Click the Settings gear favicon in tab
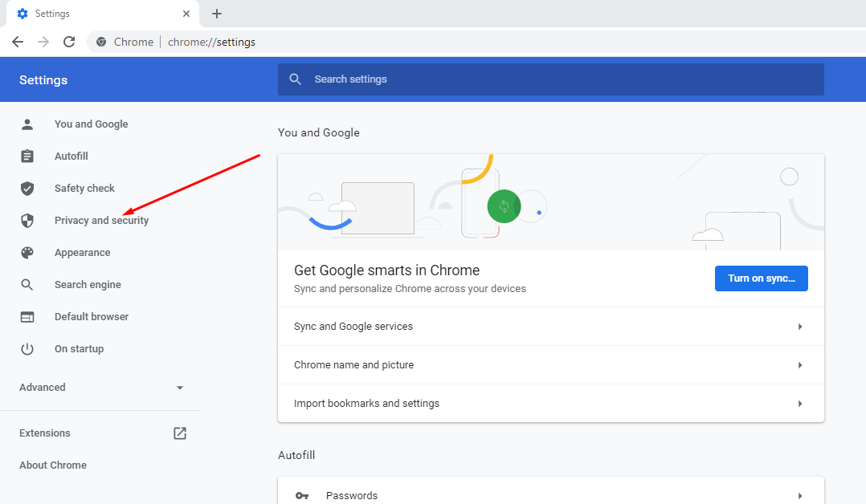Image resolution: width=866 pixels, height=504 pixels. pos(22,14)
